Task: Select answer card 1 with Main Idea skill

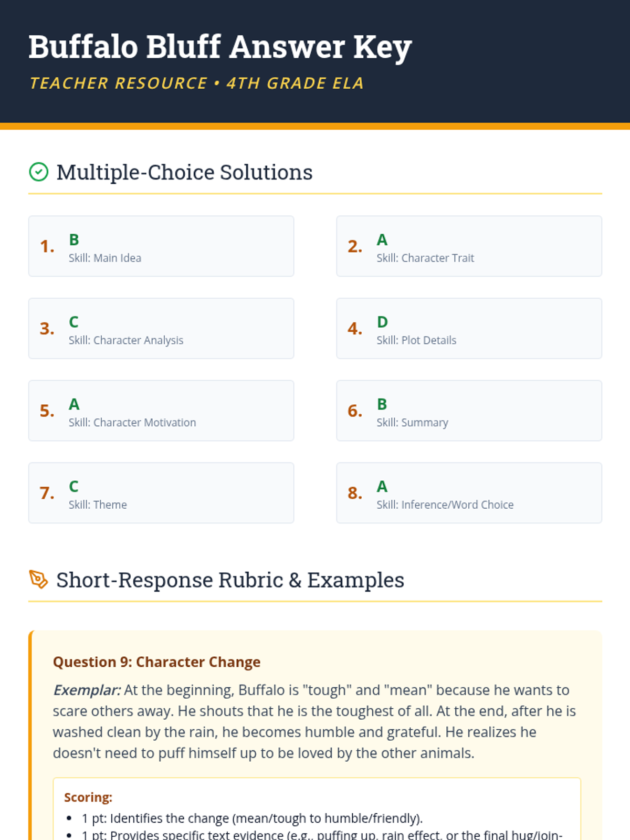Action: (x=161, y=246)
